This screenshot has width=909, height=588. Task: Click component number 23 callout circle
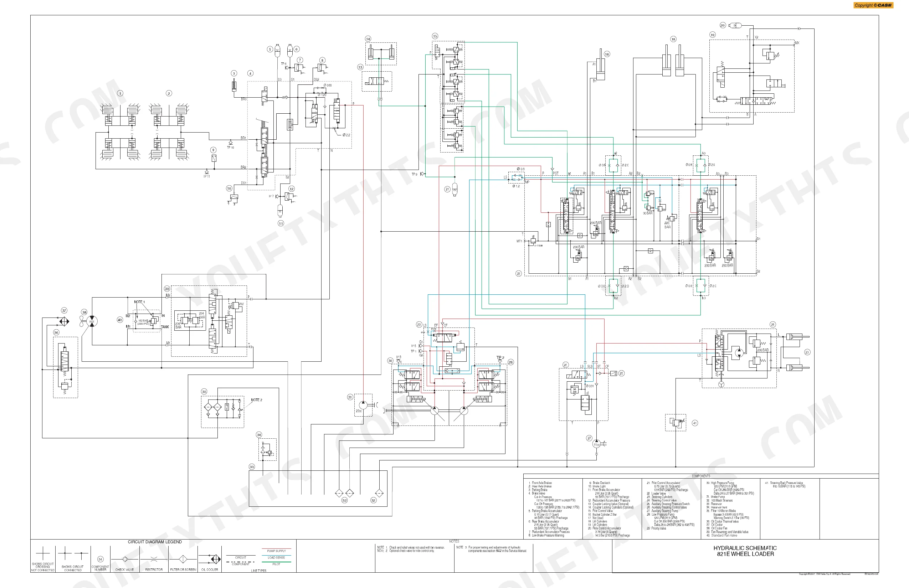point(807,352)
